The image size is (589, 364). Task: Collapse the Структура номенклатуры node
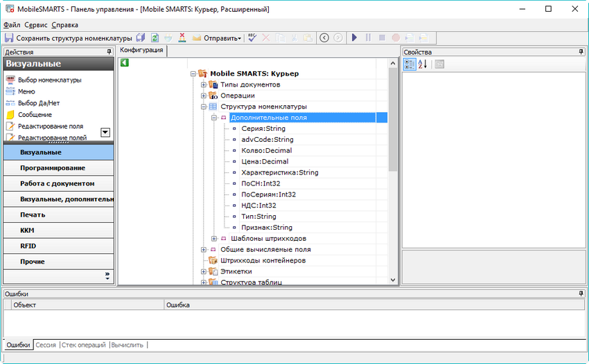coord(204,107)
